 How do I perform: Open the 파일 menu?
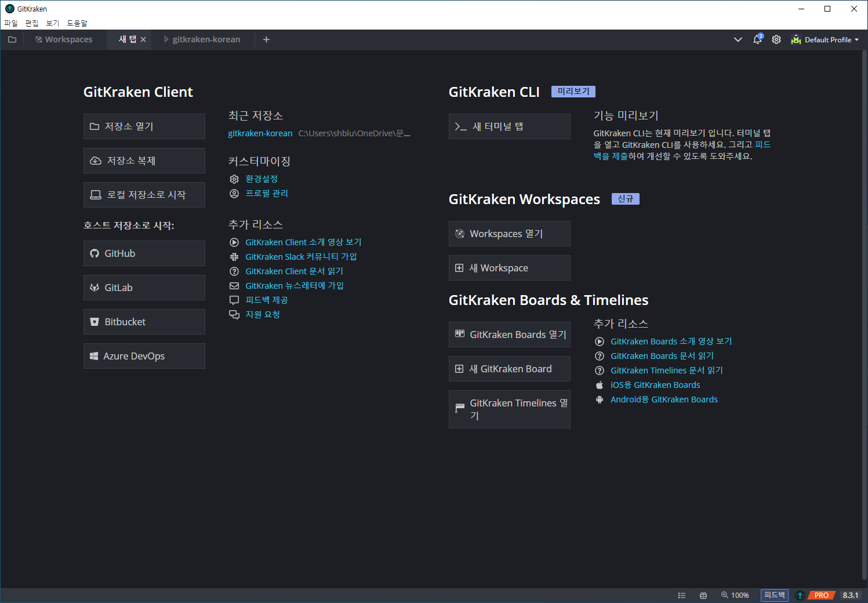[x=11, y=23]
